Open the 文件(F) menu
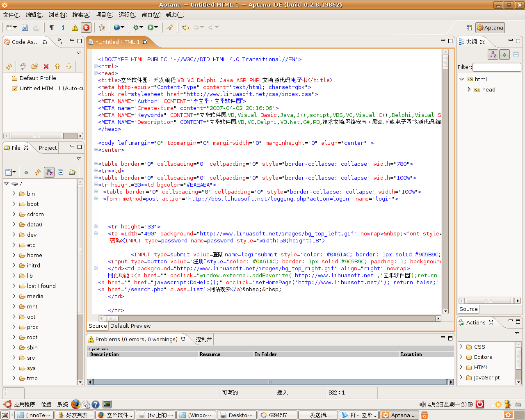525x420 pixels. (11, 15)
